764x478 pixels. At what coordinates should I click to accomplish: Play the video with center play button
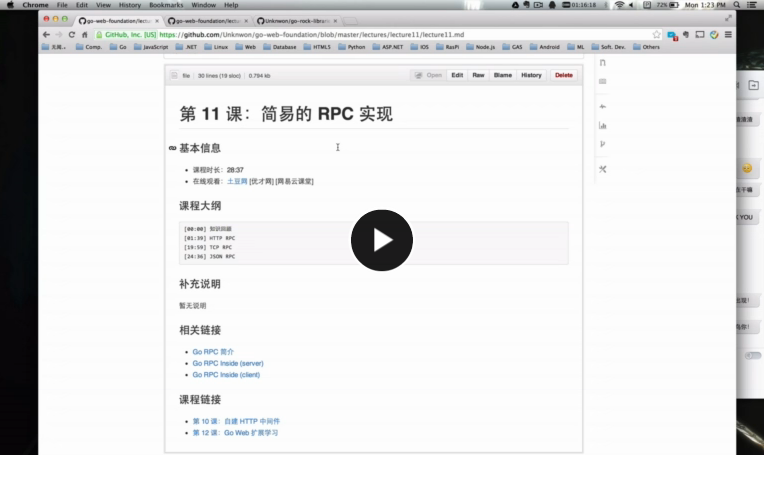[382, 240]
